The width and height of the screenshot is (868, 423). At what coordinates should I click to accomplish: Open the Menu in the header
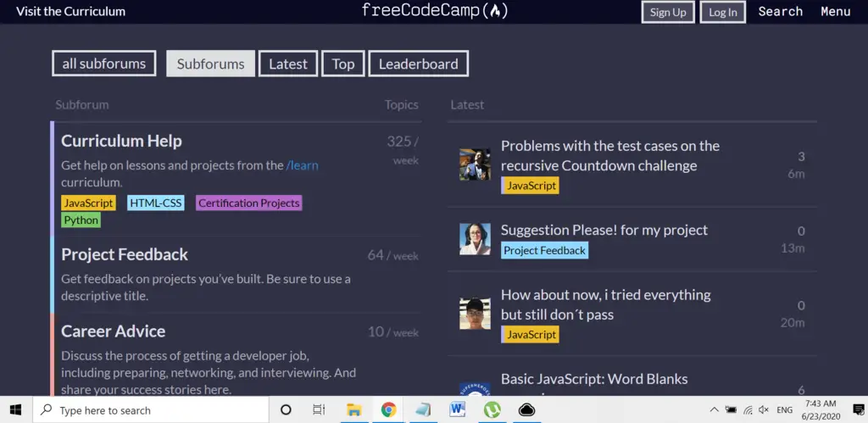tap(835, 11)
